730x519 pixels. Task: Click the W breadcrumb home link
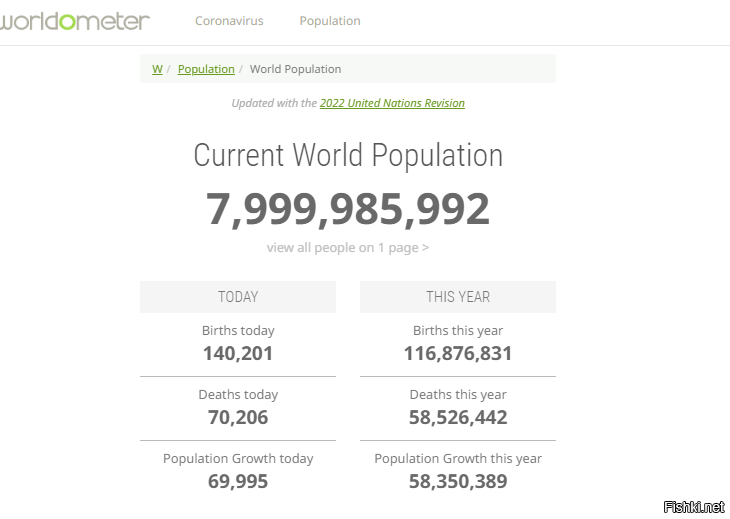coord(157,69)
